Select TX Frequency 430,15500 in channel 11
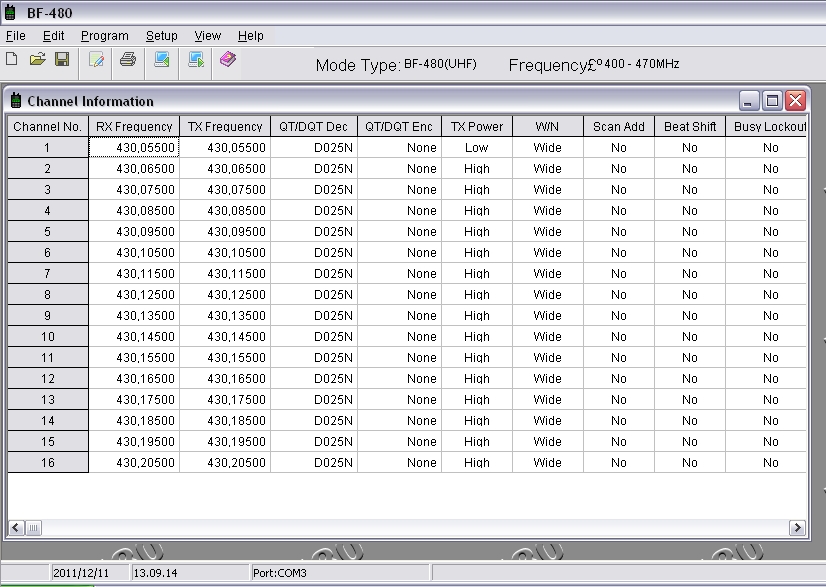The width and height of the screenshot is (826, 587). (225, 358)
